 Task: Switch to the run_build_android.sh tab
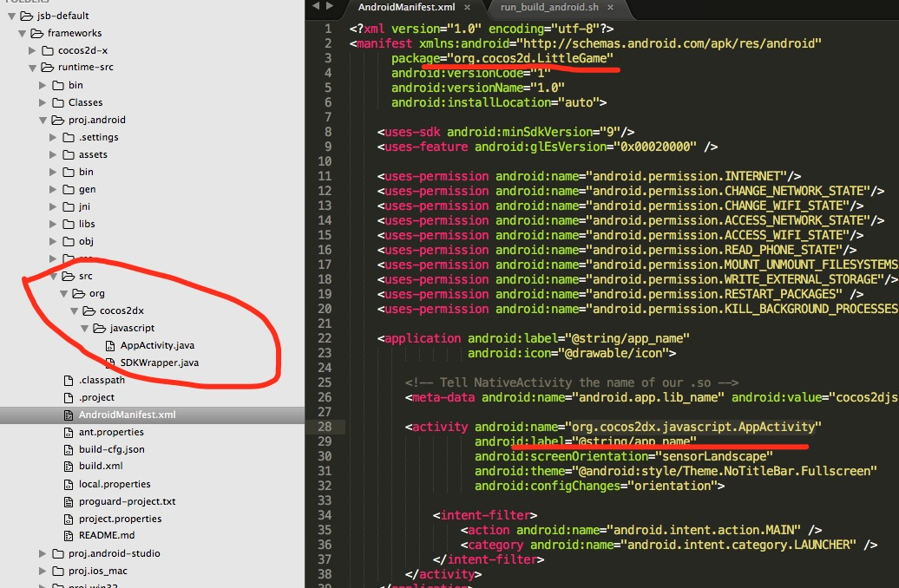[549, 8]
